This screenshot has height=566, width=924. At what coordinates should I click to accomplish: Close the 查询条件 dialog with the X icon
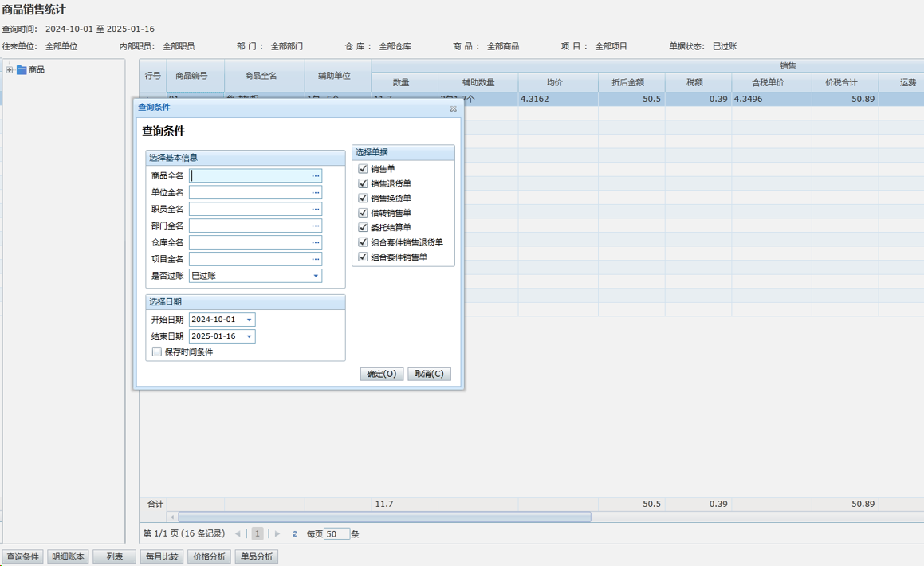tap(453, 108)
